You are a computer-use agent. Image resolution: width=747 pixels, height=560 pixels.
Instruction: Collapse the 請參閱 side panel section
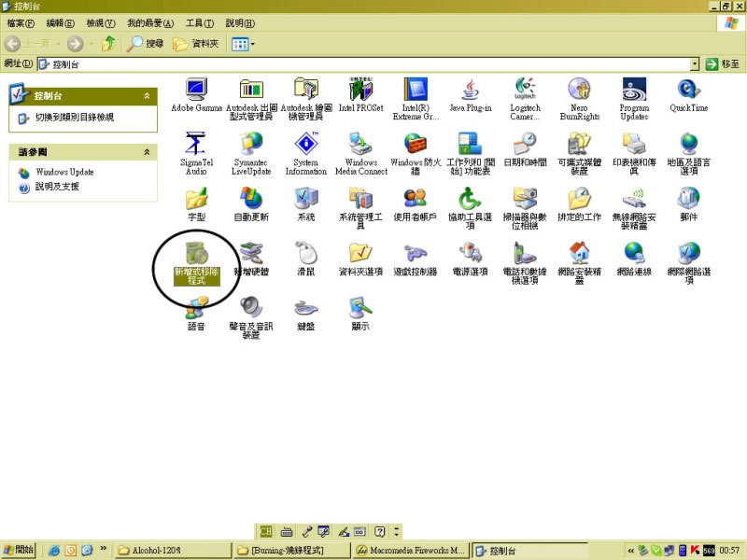(x=146, y=151)
